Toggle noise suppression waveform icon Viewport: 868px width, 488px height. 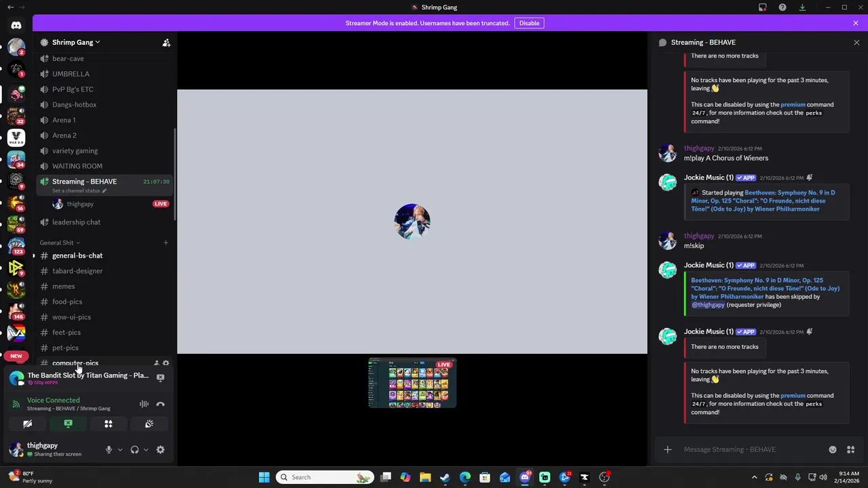[144, 404]
